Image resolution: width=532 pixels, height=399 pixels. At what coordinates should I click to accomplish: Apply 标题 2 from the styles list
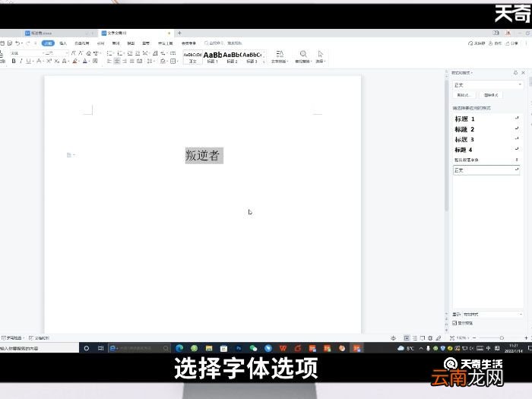click(x=486, y=129)
